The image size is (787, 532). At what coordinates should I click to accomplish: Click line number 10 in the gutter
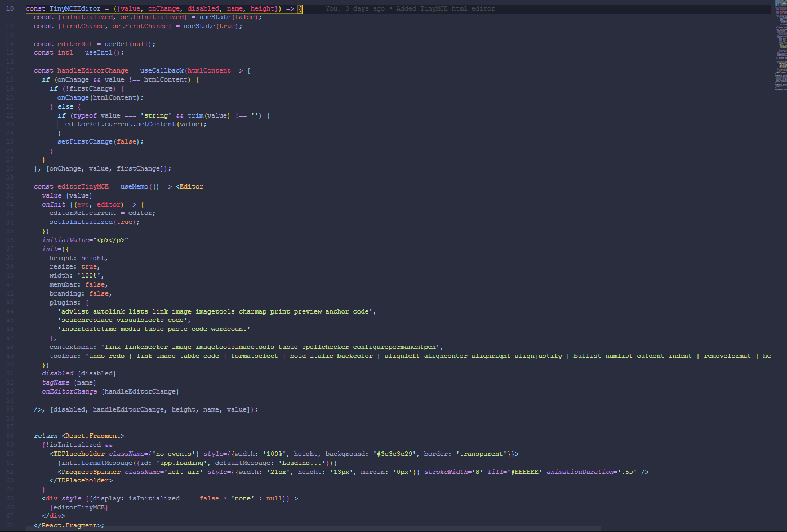click(10, 8)
